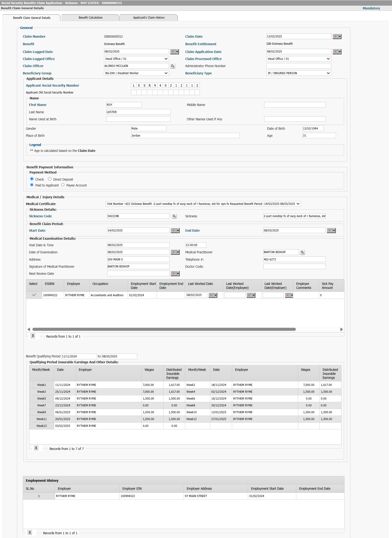Viewport: 392px width, 538px height.
Task: Click the Sickness Code lookup magnifier
Action: click(174, 216)
